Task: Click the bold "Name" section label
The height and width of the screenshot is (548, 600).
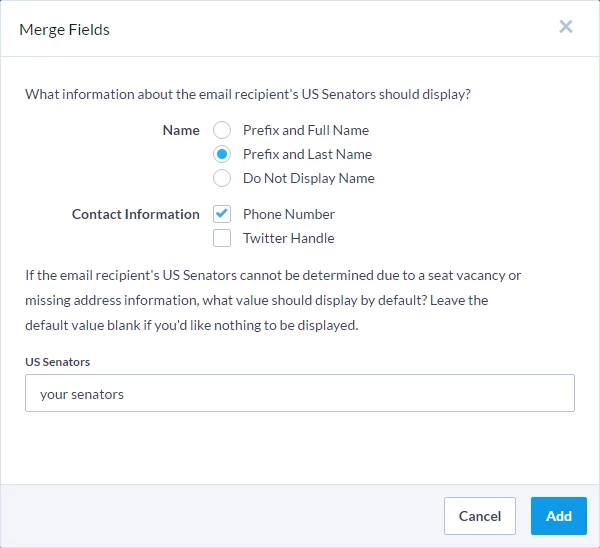Action: point(181,130)
